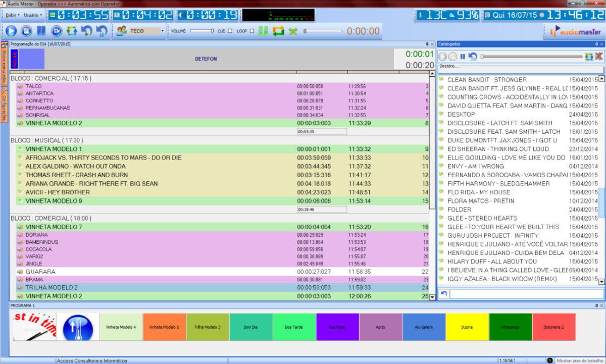Click the users icon beside TECO
This screenshot has width=606, height=364.
pos(121,31)
